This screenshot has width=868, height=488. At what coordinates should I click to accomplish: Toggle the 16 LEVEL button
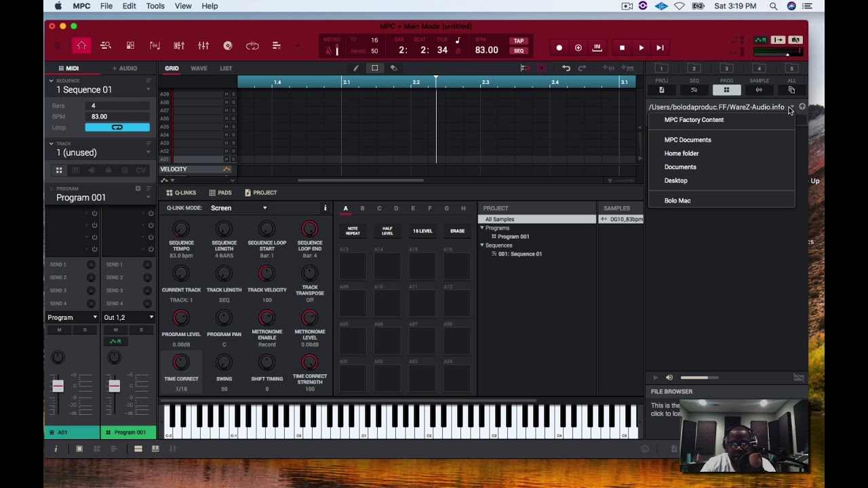pos(422,230)
